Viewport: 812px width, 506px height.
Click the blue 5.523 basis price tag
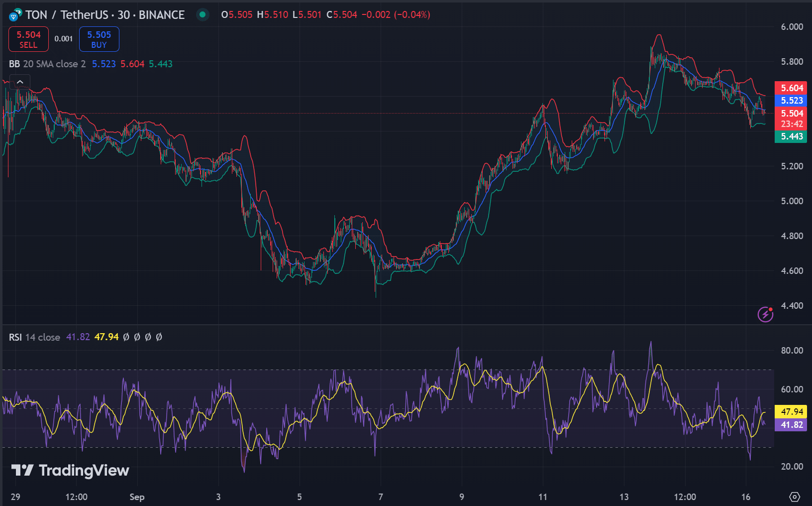[x=791, y=101]
